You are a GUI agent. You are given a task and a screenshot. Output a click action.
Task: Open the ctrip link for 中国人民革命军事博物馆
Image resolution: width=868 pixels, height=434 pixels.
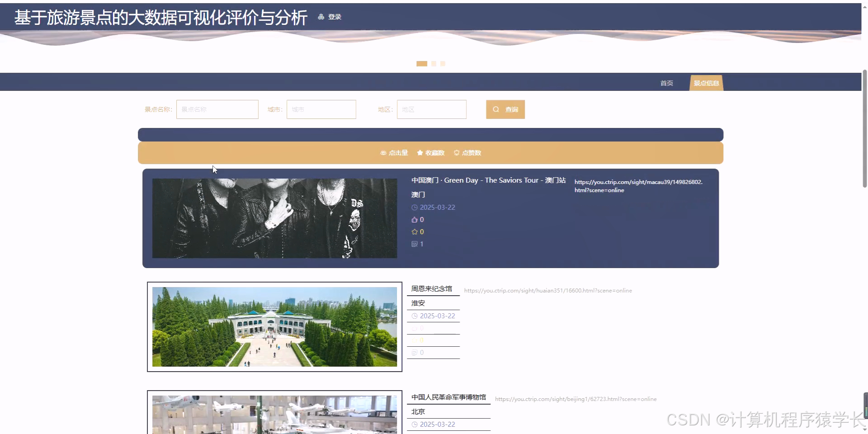[x=576, y=399]
